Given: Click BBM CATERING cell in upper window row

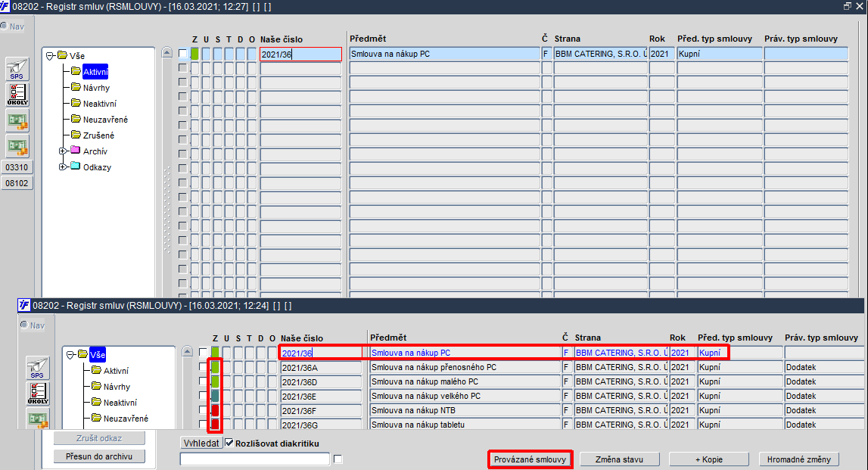Looking at the screenshot, I should pyautogui.click(x=601, y=54).
